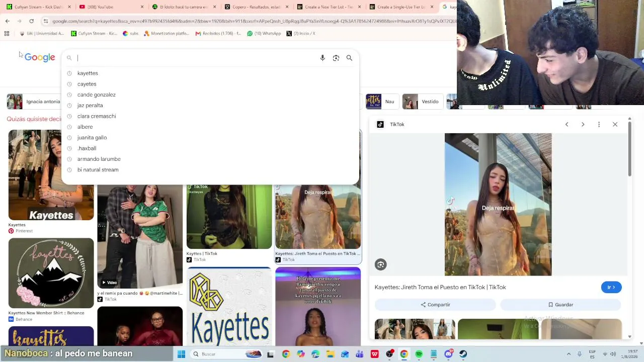This screenshot has width=644, height=362.
Task: Open Spotify from the taskbar
Action: [419, 354]
